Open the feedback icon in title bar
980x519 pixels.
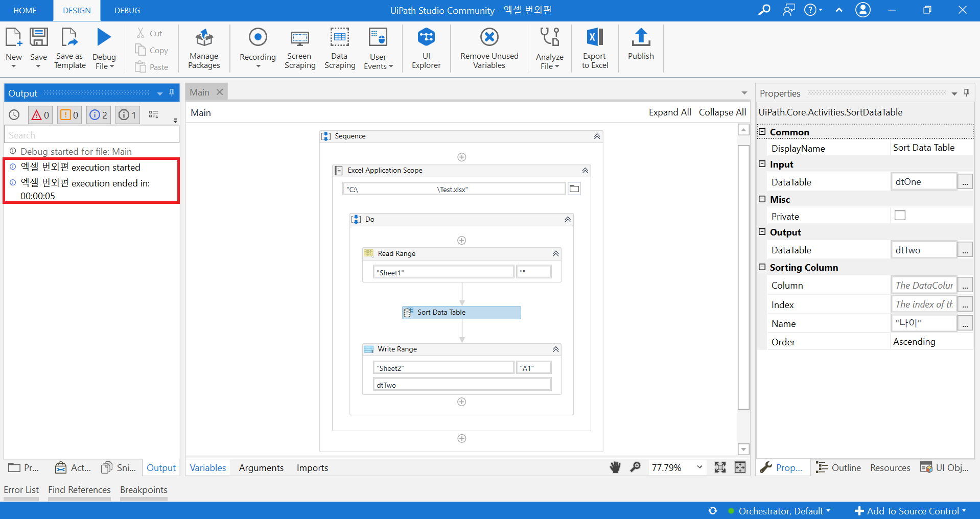789,10
